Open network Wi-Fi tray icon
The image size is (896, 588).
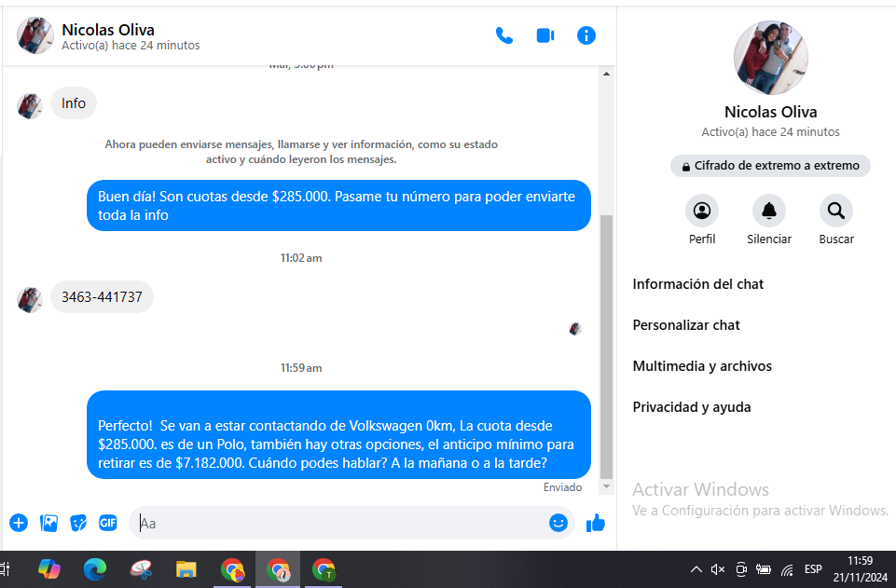pyautogui.click(x=788, y=569)
